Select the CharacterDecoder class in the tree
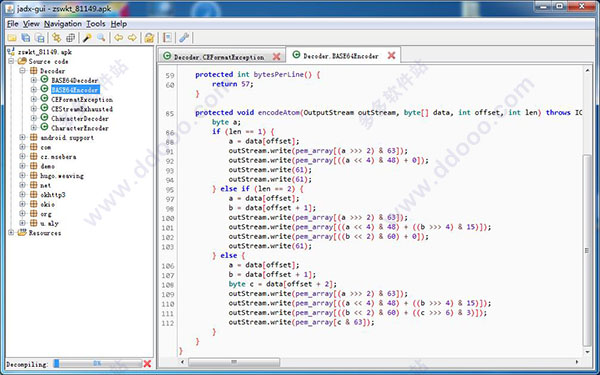The width and height of the screenshot is (600, 375). click(80, 119)
